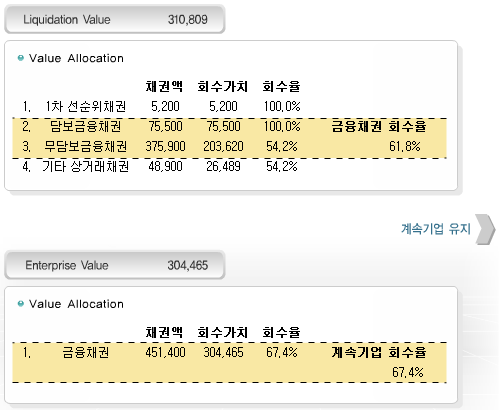499x410 pixels.
Task: Click teal bullet beside upper Value Allocation
Action: (x=21, y=58)
